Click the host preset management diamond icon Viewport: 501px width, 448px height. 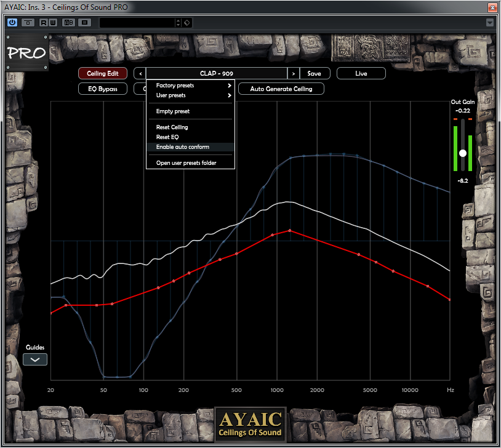(x=187, y=23)
